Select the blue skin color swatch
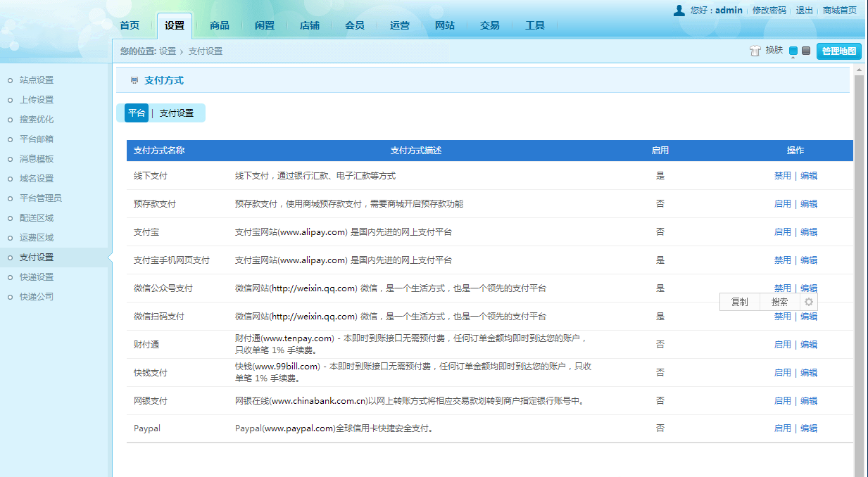The image size is (868, 477). pyautogui.click(x=793, y=51)
